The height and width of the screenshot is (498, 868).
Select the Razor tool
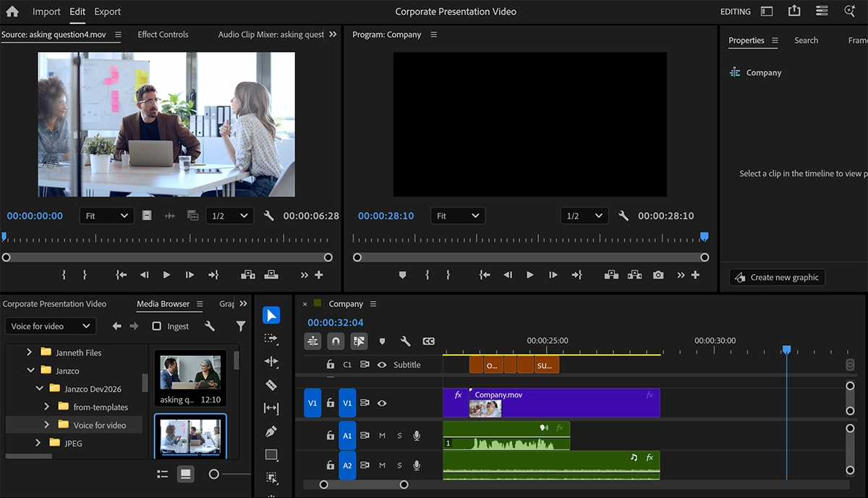pyautogui.click(x=271, y=384)
